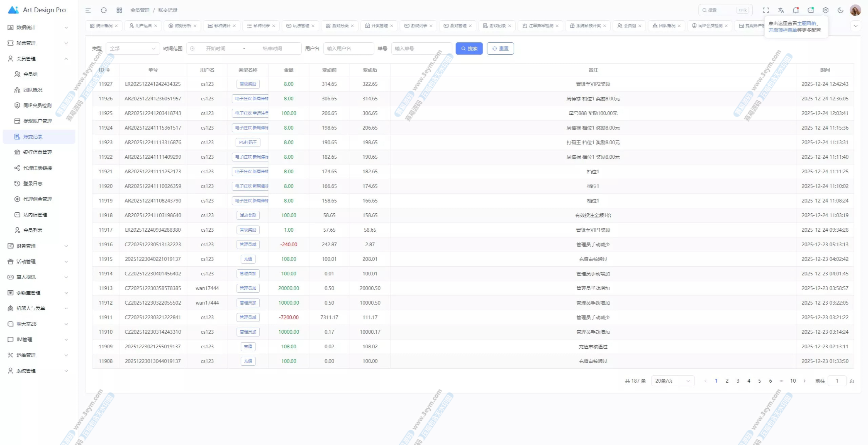Open the 类型 dropdown filter
Screen dimensions: 868x445
coord(132,49)
